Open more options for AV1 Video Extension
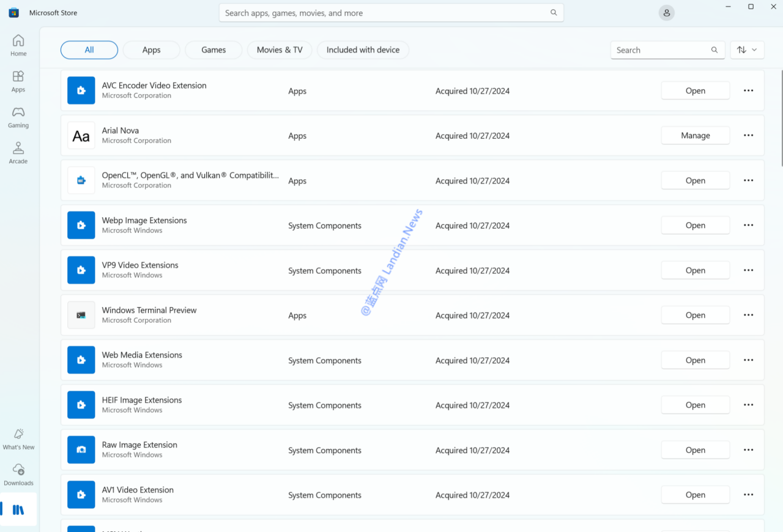The image size is (783, 532). click(748, 495)
